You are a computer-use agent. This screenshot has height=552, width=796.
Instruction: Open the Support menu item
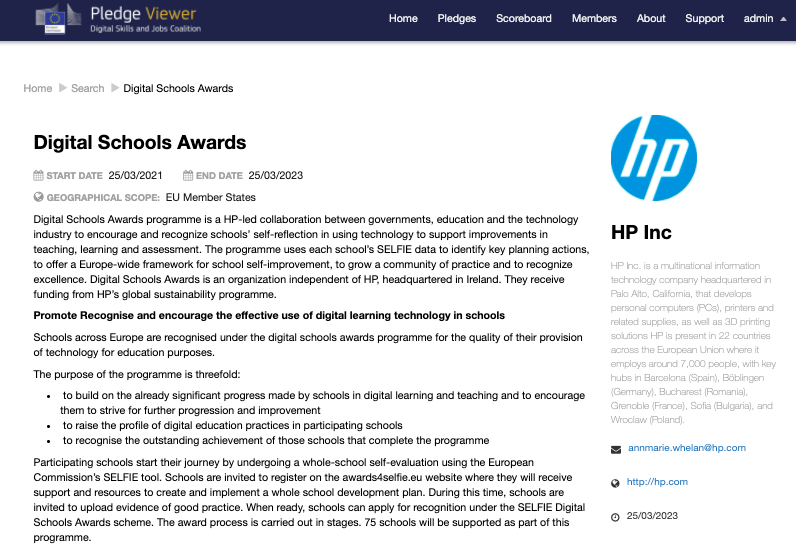pos(704,18)
